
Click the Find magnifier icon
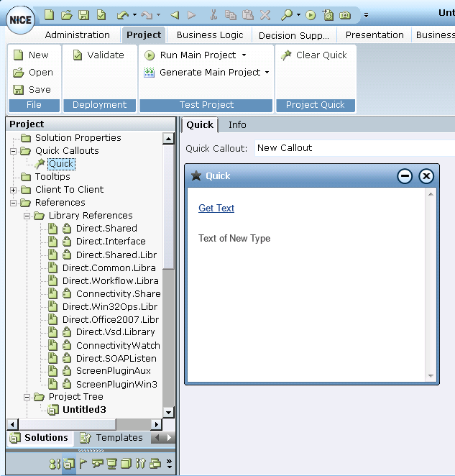(287, 14)
